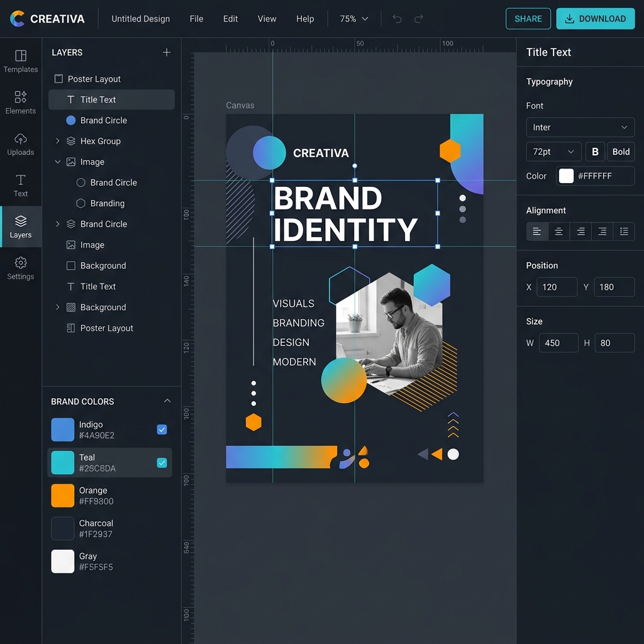Click the frame icon of top Poster Layout
644x644 pixels.
tap(58, 79)
